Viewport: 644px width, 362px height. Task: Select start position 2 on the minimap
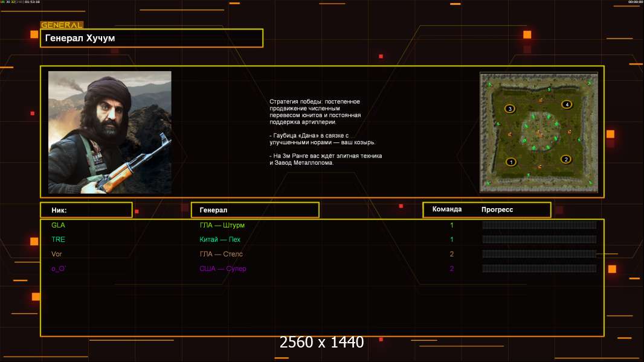[x=565, y=159]
